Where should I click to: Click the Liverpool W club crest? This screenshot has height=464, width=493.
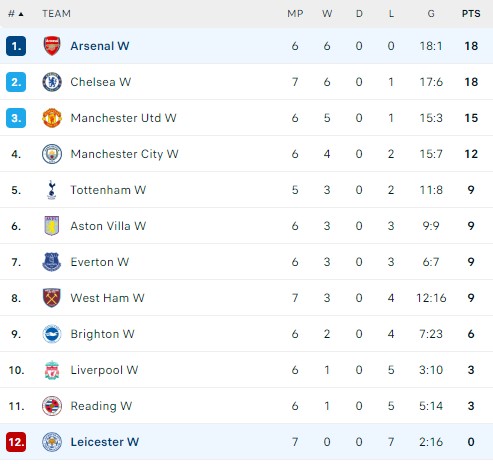tap(52, 370)
